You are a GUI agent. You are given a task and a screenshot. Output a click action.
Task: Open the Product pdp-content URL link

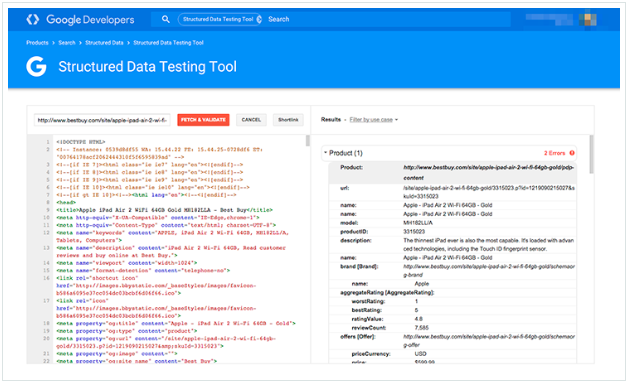(x=489, y=172)
